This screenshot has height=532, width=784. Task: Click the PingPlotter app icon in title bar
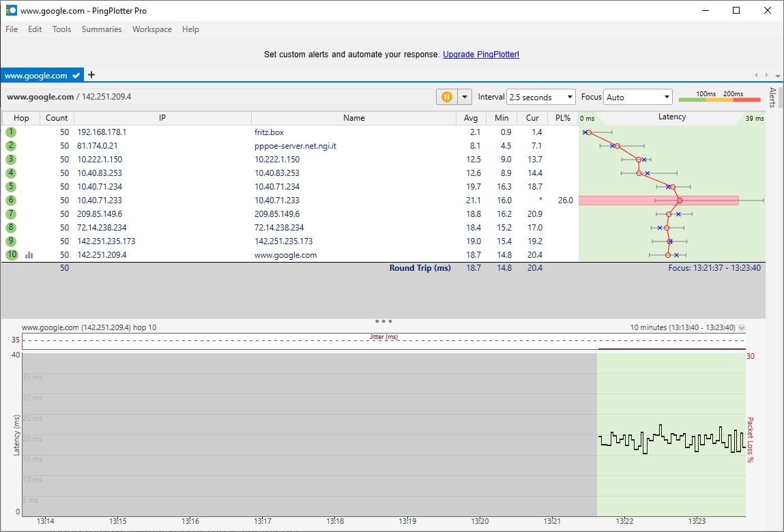11,10
